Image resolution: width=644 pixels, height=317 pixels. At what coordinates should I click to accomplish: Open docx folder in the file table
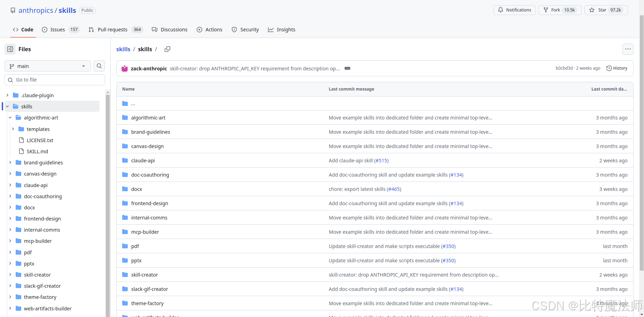pos(136,189)
